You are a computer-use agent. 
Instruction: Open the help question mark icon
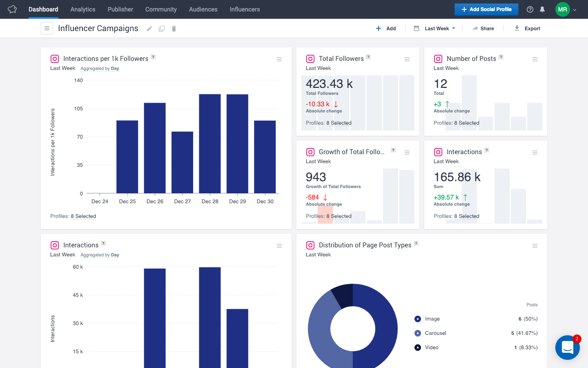[x=530, y=9]
